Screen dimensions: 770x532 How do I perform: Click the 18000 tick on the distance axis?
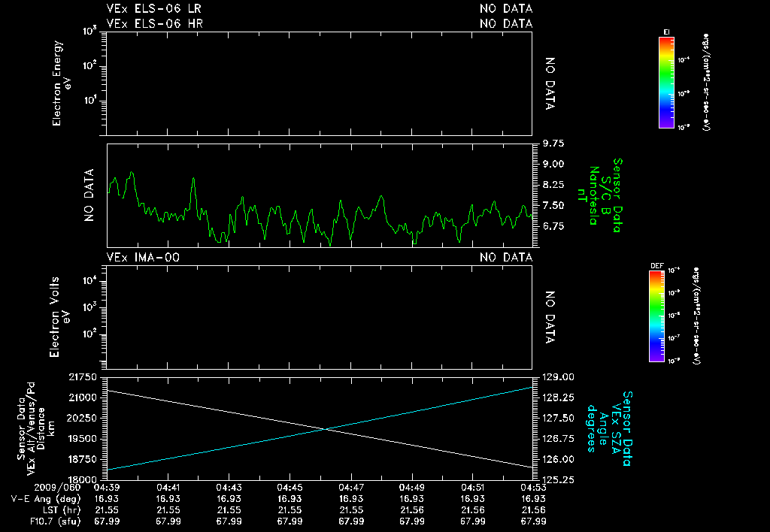[x=83, y=479]
